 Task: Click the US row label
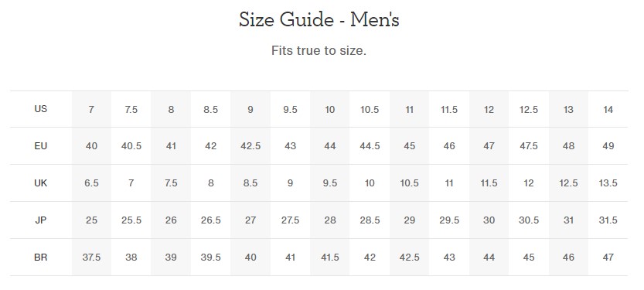point(41,109)
